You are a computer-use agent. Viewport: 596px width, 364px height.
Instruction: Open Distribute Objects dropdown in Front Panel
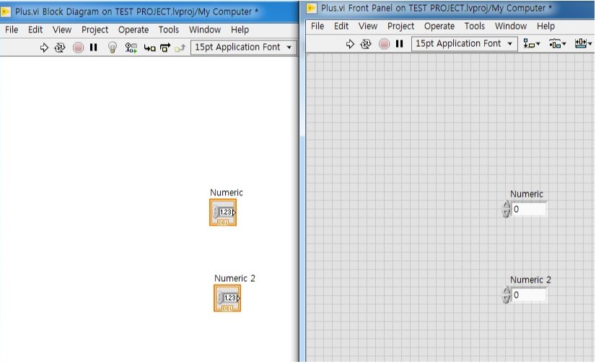coord(557,44)
